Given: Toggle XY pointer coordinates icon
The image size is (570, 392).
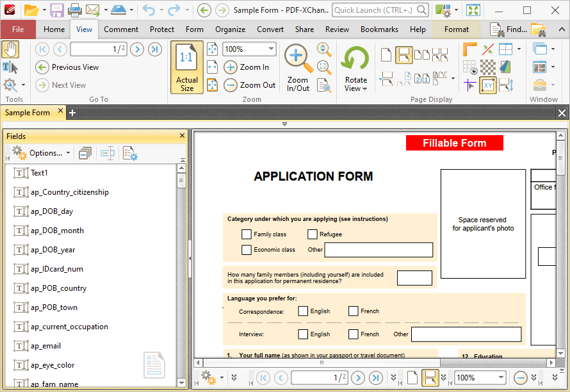Looking at the screenshot, I should click(x=488, y=85).
